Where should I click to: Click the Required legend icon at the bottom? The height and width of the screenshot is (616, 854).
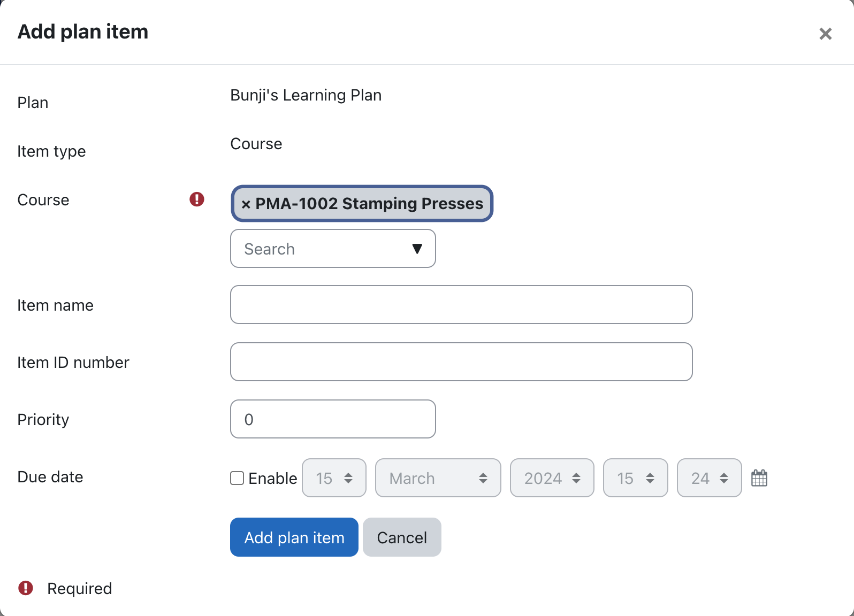(26, 588)
